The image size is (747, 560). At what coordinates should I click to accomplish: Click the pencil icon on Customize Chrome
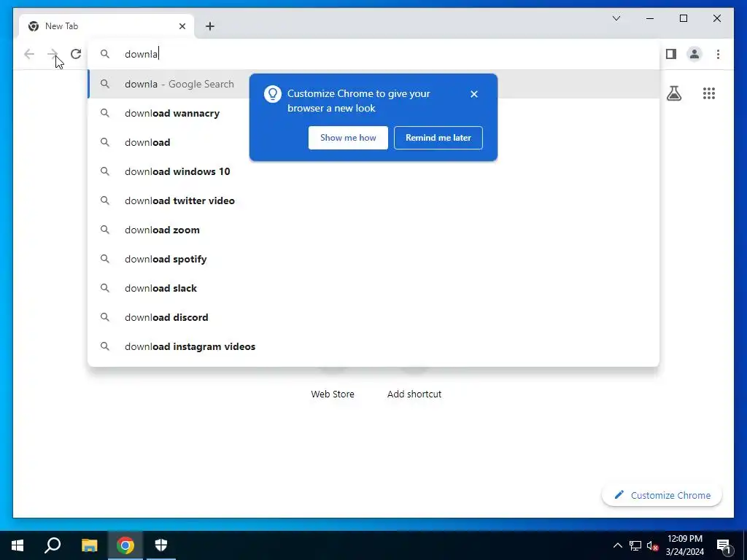pyautogui.click(x=619, y=495)
